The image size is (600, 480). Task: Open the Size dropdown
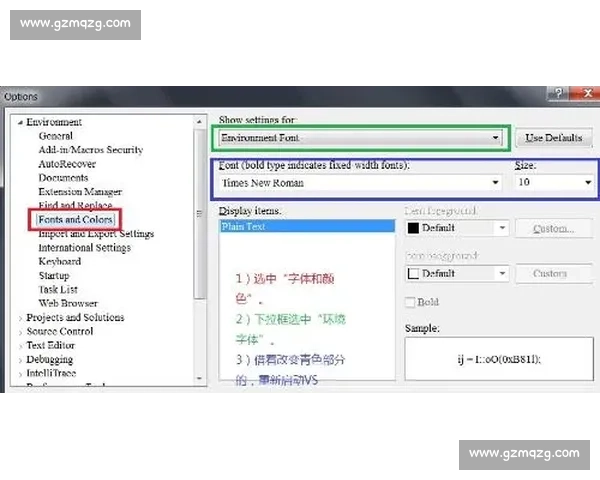tap(554, 182)
